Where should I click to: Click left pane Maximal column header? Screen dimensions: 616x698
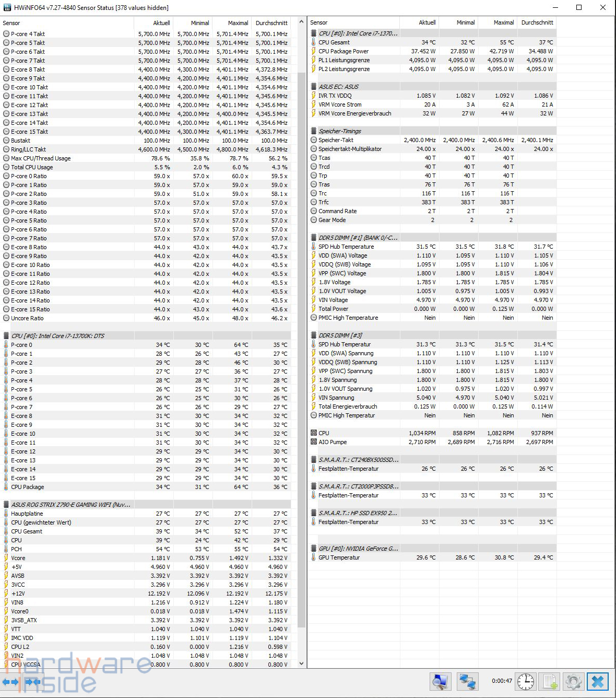point(232,23)
